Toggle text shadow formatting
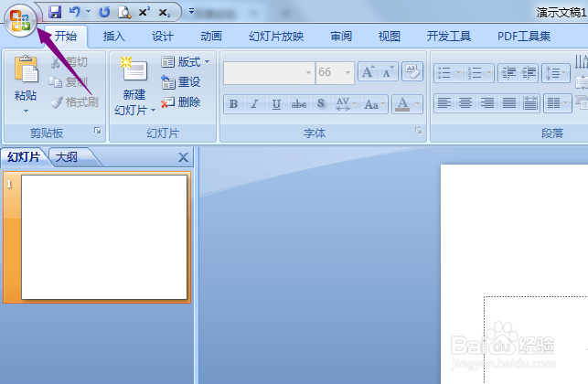The image size is (588, 384). (321, 104)
